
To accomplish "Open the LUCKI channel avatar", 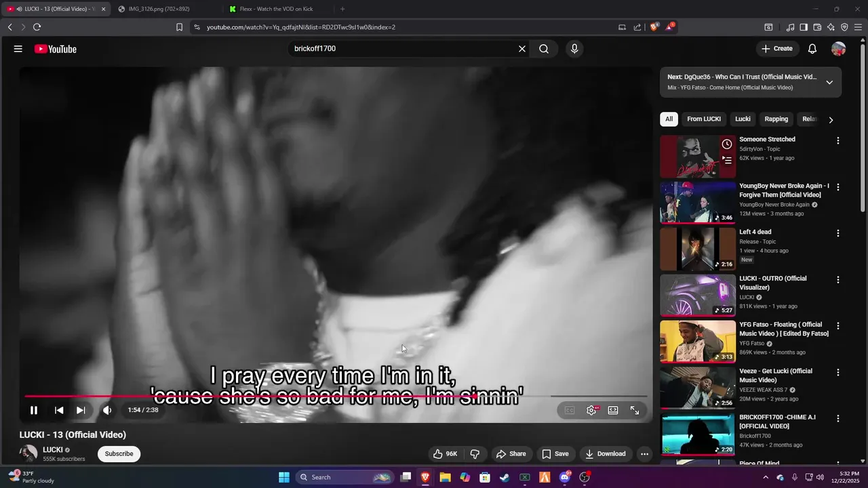I will point(28,453).
